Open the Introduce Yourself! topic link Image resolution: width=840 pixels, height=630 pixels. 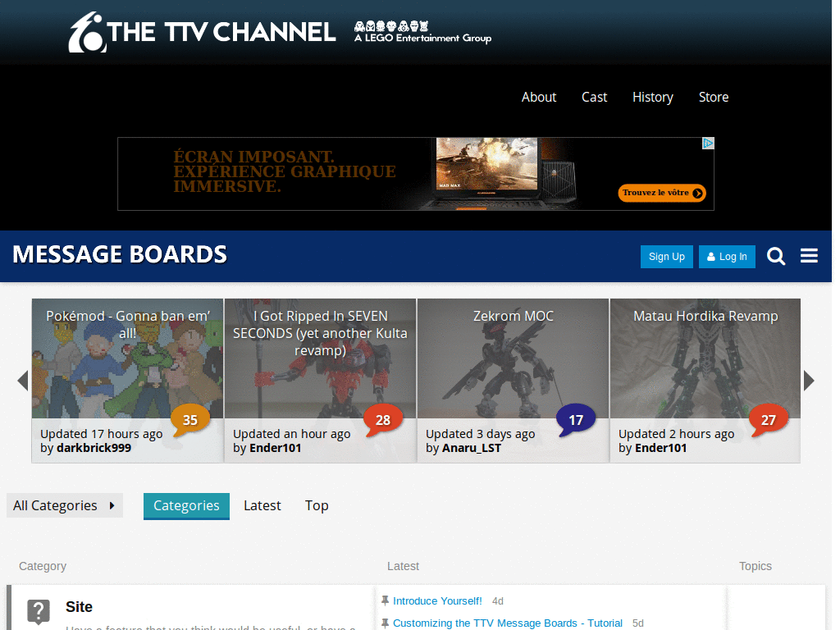437,601
